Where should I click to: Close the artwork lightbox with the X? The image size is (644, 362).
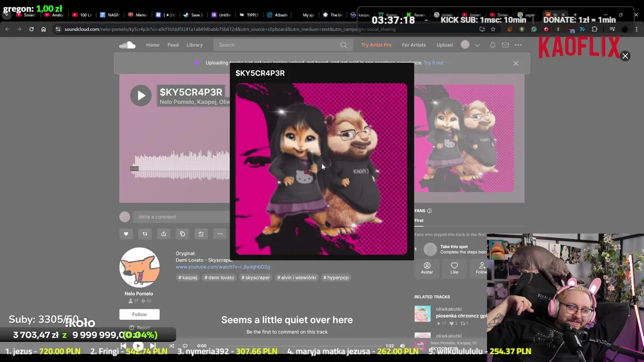[625, 56]
